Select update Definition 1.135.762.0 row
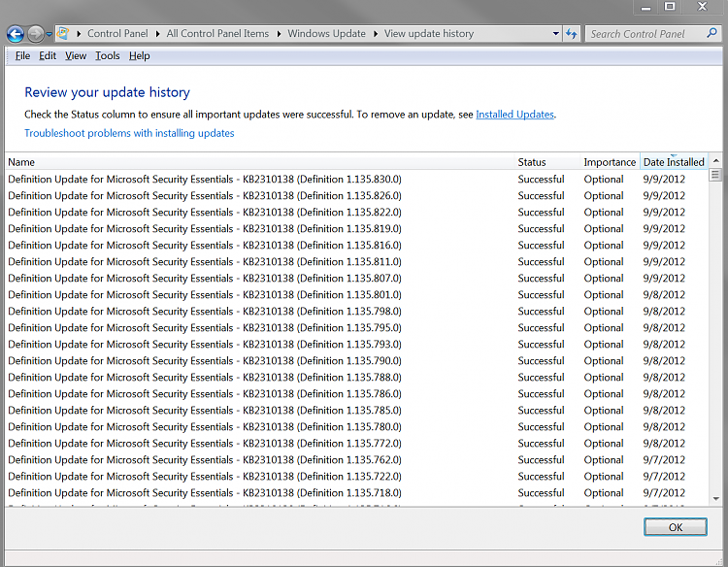Viewport: 728px width, 567px height. 356,460
